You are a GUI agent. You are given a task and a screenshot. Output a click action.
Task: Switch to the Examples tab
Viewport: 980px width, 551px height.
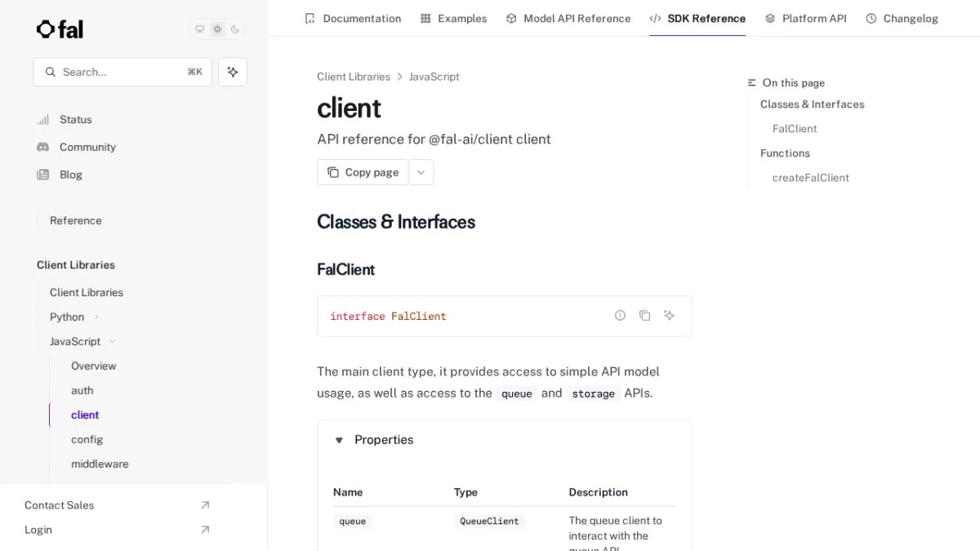453,18
